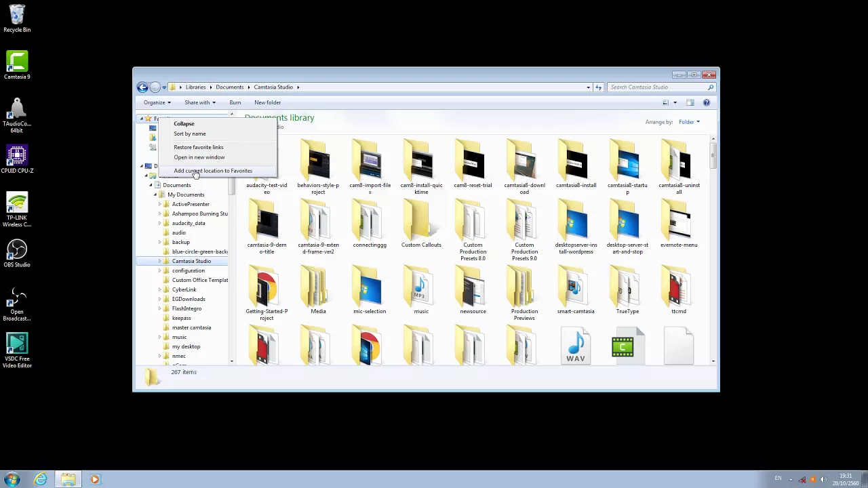868x488 pixels.
Task: Click the refresh button beside address bar
Action: click(598, 87)
